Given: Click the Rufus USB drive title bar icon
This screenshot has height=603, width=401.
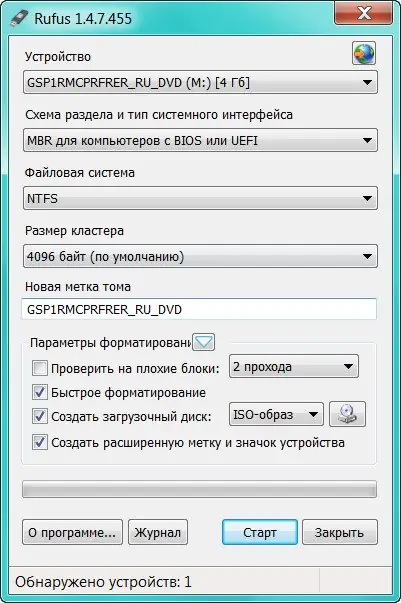Looking at the screenshot, I should click(x=19, y=18).
